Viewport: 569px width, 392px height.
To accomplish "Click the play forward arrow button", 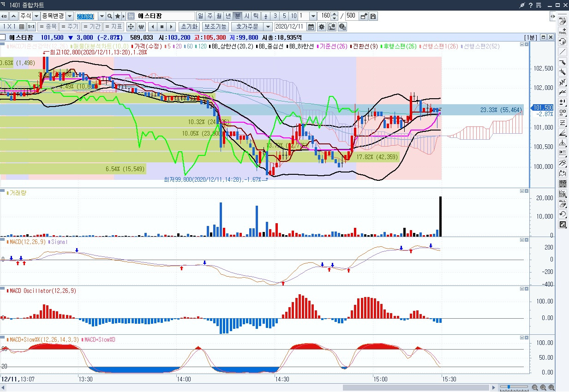I will coord(171,27).
